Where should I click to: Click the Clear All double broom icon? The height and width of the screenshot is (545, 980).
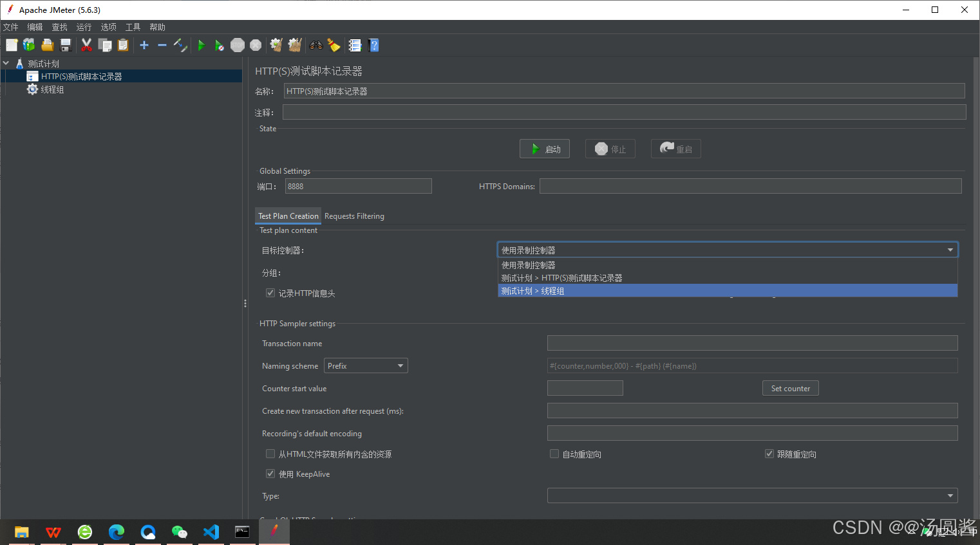295,45
